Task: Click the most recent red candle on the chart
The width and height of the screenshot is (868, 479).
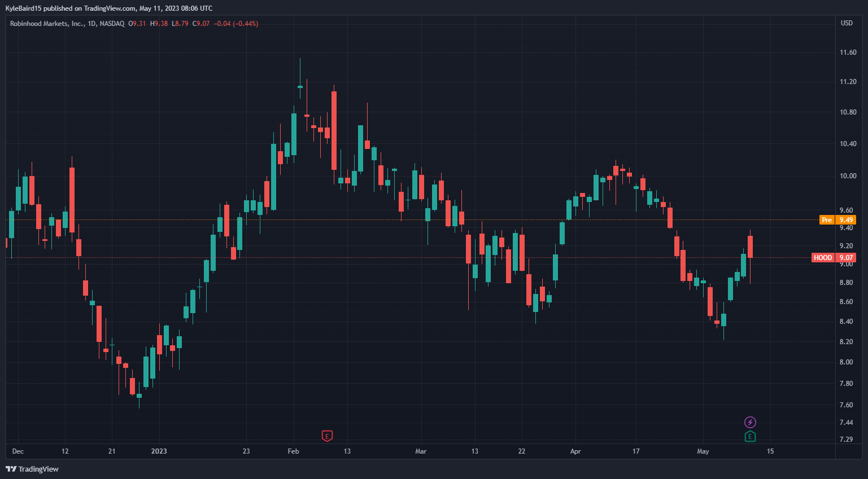Action: 750,247
